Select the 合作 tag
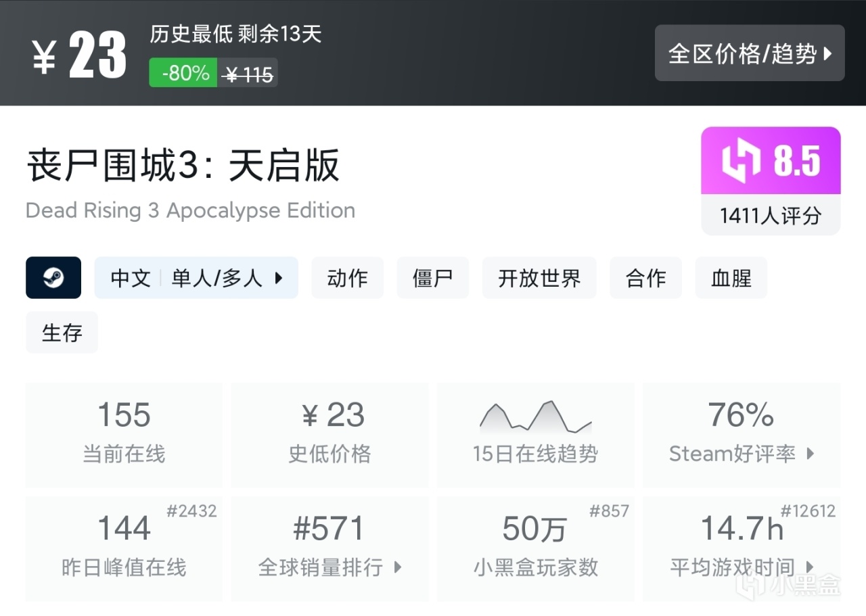This screenshot has height=616, width=866. (645, 277)
